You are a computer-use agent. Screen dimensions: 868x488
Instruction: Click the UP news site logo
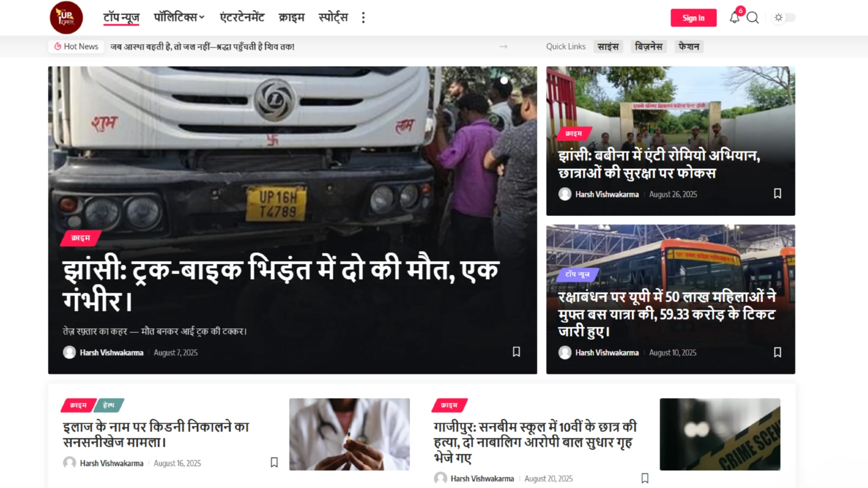[x=66, y=17]
